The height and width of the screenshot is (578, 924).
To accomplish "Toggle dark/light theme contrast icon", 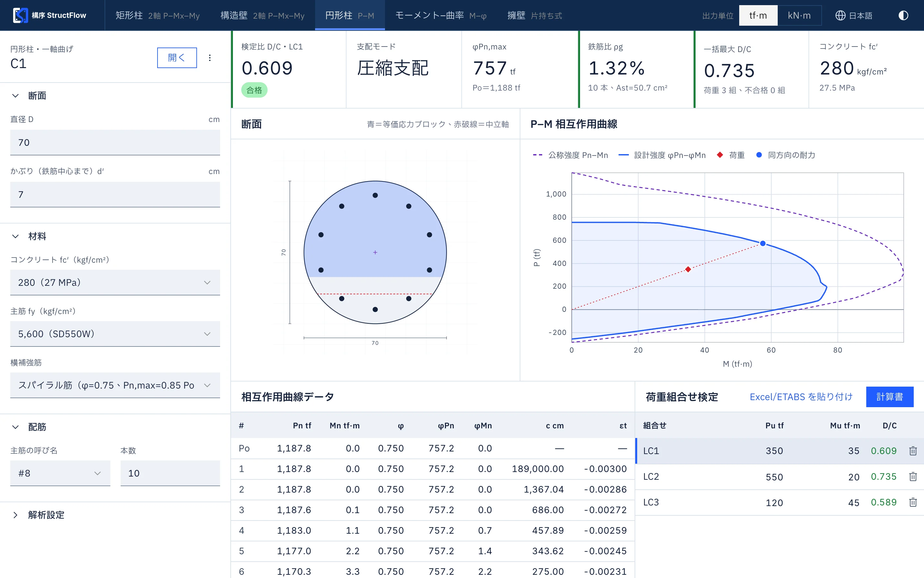I will pos(903,15).
